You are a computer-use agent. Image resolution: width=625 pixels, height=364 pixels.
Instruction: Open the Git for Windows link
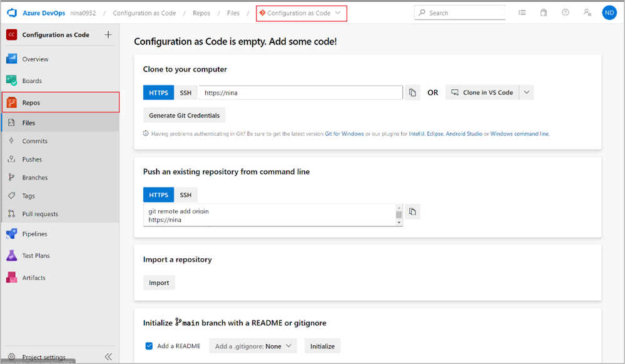tap(344, 134)
